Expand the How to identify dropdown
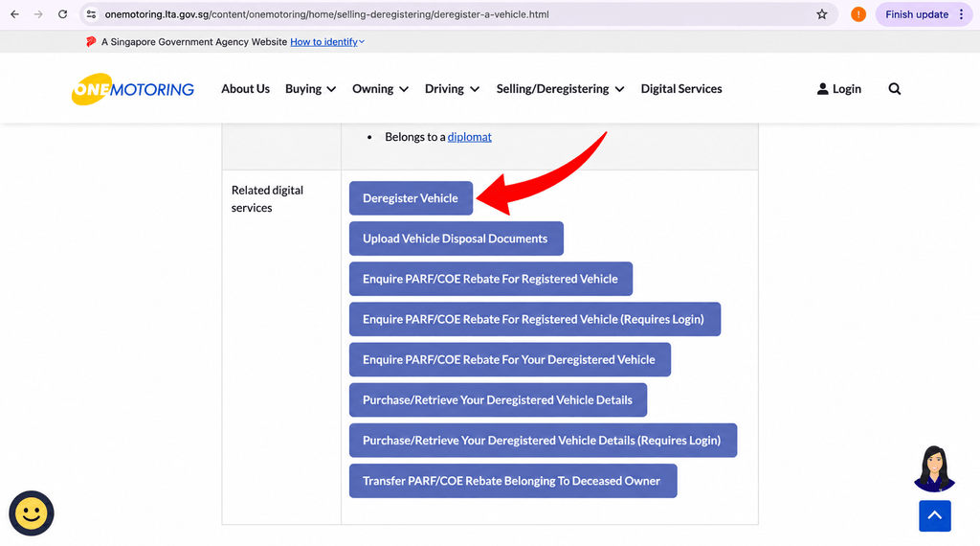The image size is (980, 546). click(x=327, y=42)
